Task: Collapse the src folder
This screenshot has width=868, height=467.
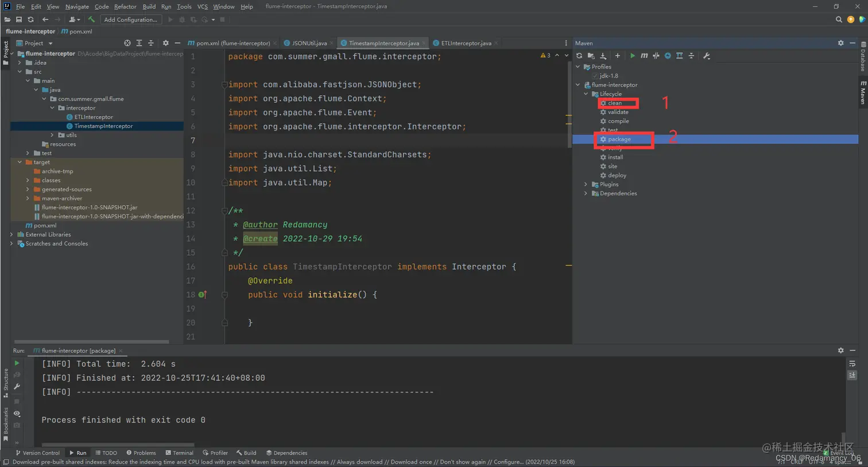Action: point(20,72)
